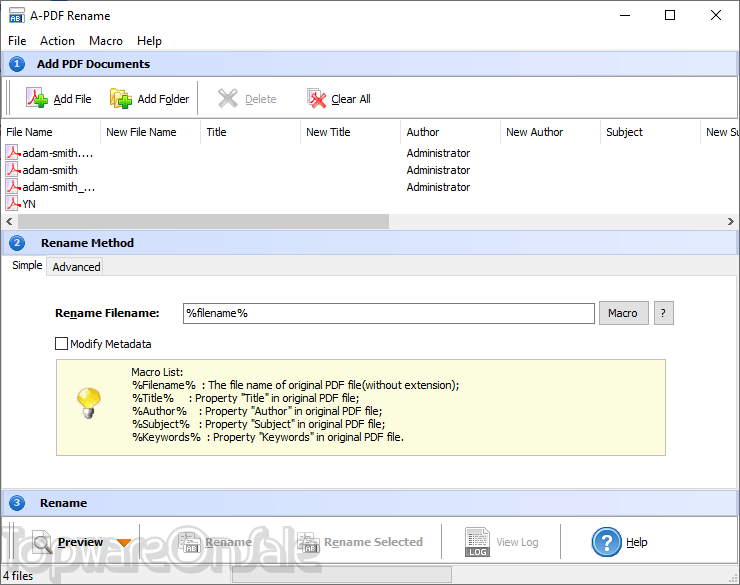Click the A-PDF Rename app icon in title bar
The width and height of the screenshot is (740, 585).
pos(17,16)
